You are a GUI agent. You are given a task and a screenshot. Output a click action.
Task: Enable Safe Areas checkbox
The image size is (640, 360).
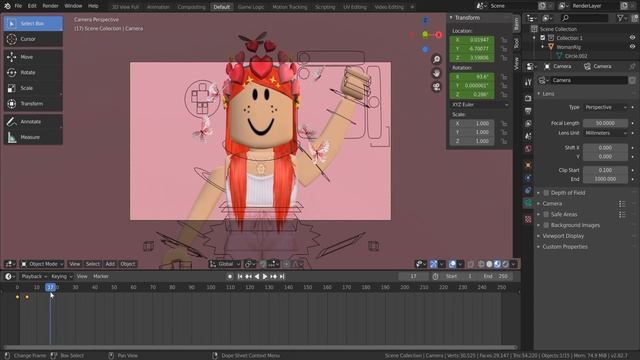[x=546, y=214]
